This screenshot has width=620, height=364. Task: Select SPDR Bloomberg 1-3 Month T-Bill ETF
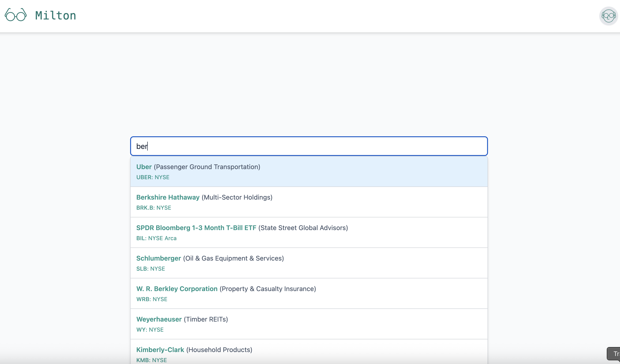point(309,232)
